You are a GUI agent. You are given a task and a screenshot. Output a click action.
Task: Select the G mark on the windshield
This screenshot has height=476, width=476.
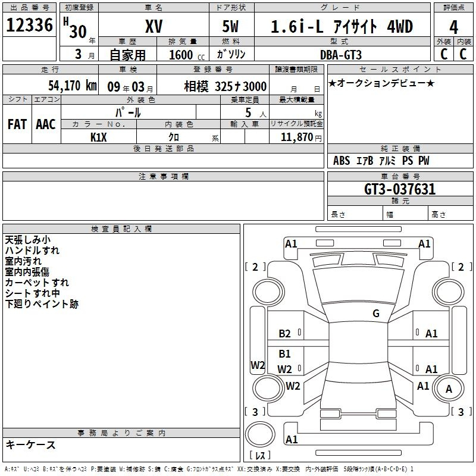[x=375, y=314]
